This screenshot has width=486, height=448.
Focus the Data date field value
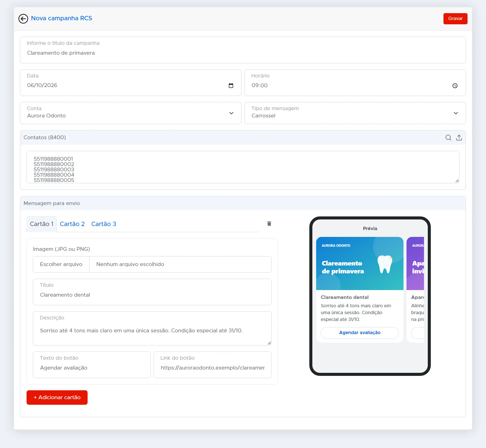point(42,85)
